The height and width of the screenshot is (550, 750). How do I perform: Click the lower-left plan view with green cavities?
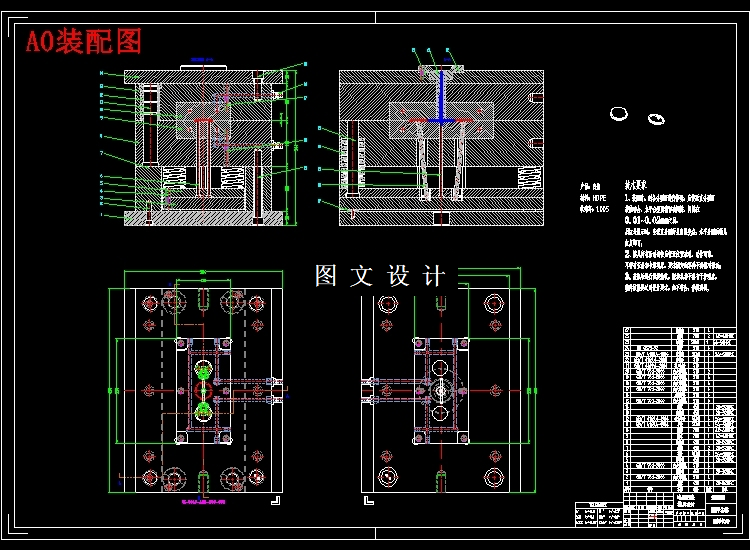tap(199, 387)
